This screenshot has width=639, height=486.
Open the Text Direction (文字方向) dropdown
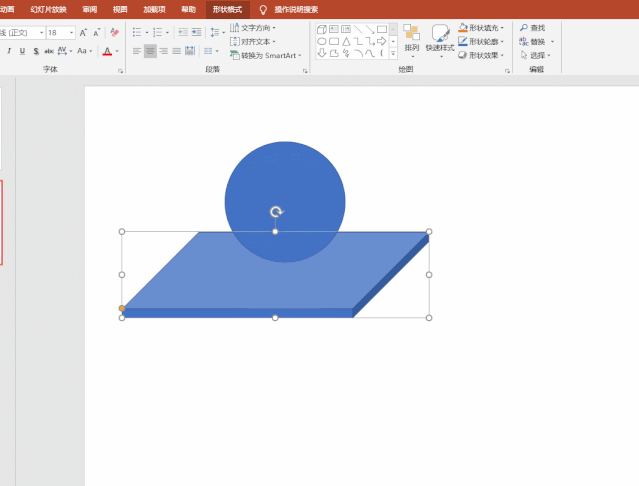click(274, 28)
